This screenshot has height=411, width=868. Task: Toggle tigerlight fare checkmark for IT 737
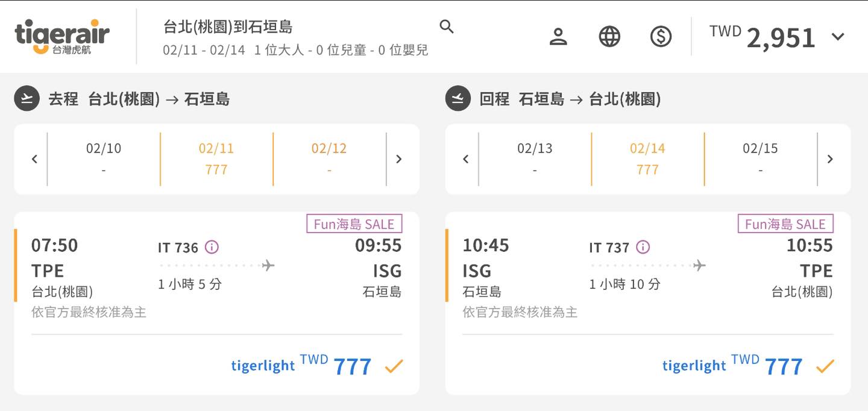click(825, 366)
